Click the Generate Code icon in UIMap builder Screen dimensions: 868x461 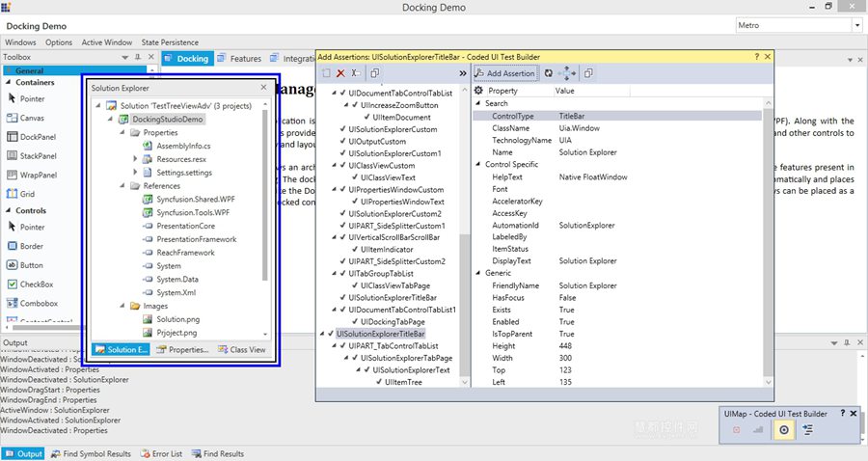click(x=807, y=429)
